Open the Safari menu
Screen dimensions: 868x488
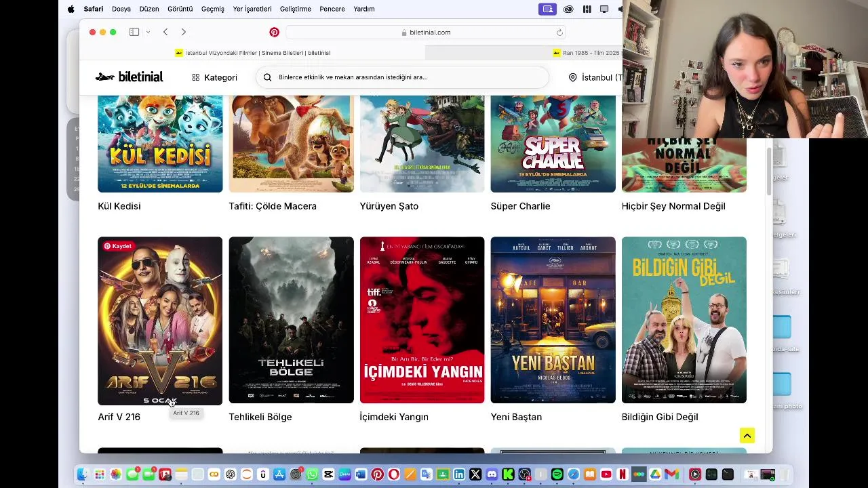(94, 9)
